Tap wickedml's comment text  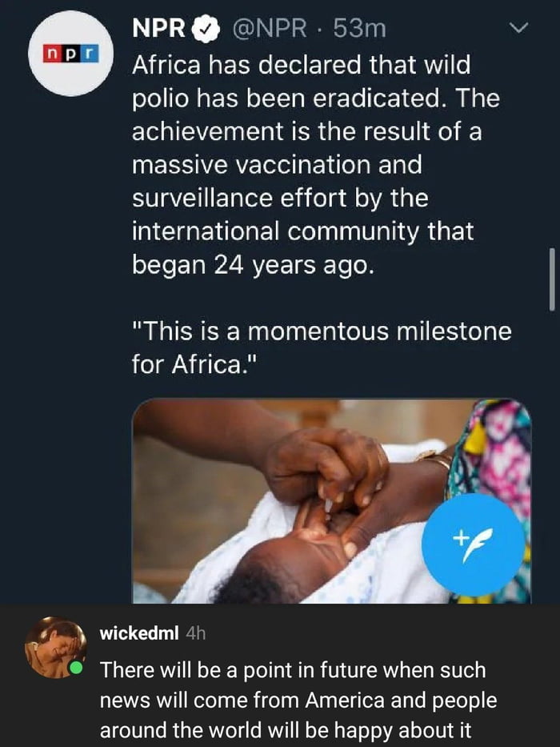pos(298,700)
